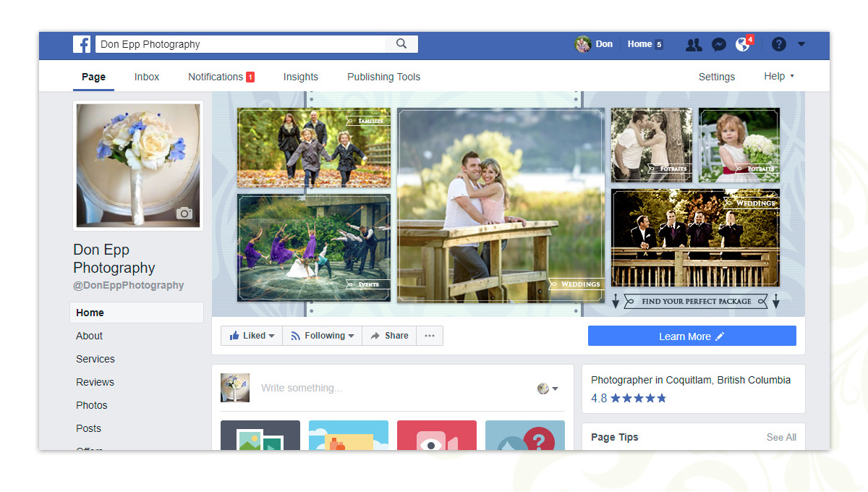Viewport: 868px width, 492px height.
Task: Open the friend requests icon
Action: (x=693, y=44)
